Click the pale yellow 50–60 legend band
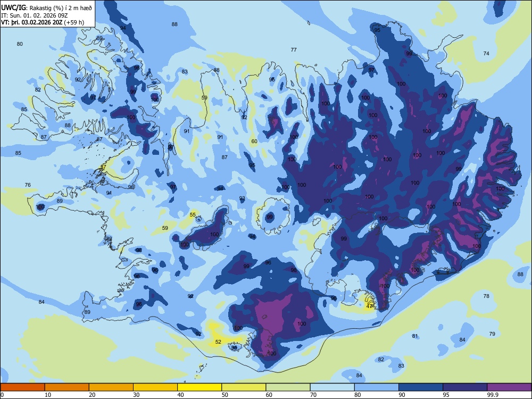Image resolution: width=532 pixels, height=399 pixels. 244,387
